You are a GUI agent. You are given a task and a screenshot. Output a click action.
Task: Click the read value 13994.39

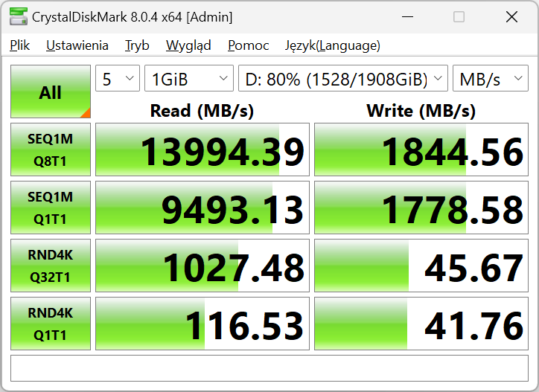coord(202,150)
